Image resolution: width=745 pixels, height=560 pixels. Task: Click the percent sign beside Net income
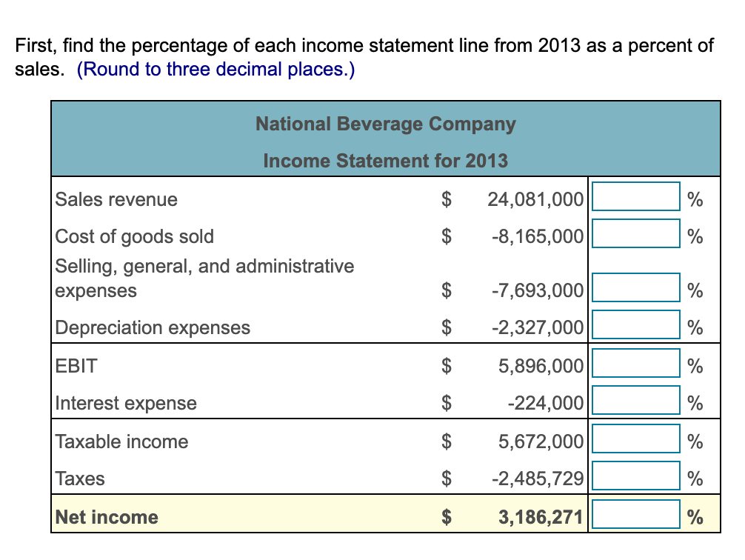click(695, 516)
